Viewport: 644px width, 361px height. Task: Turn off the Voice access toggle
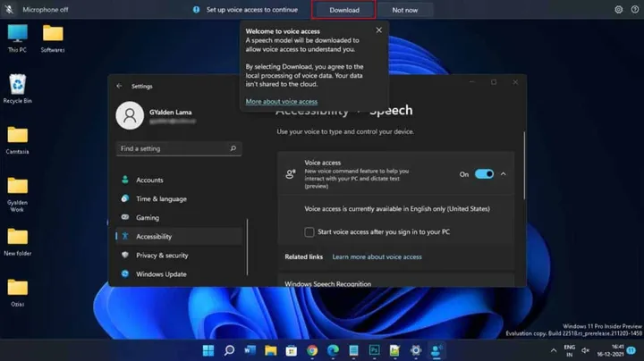484,174
